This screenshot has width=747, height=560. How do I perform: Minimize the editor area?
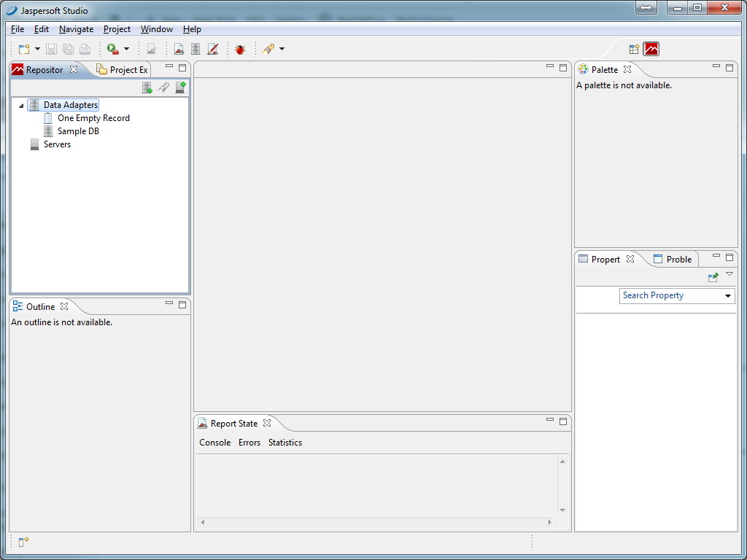(x=550, y=66)
